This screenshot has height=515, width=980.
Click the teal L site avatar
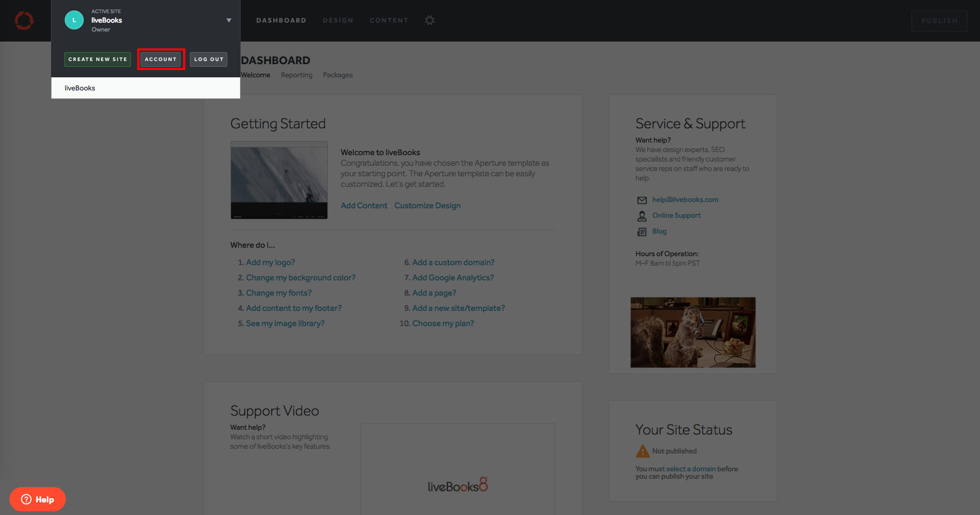point(74,21)
